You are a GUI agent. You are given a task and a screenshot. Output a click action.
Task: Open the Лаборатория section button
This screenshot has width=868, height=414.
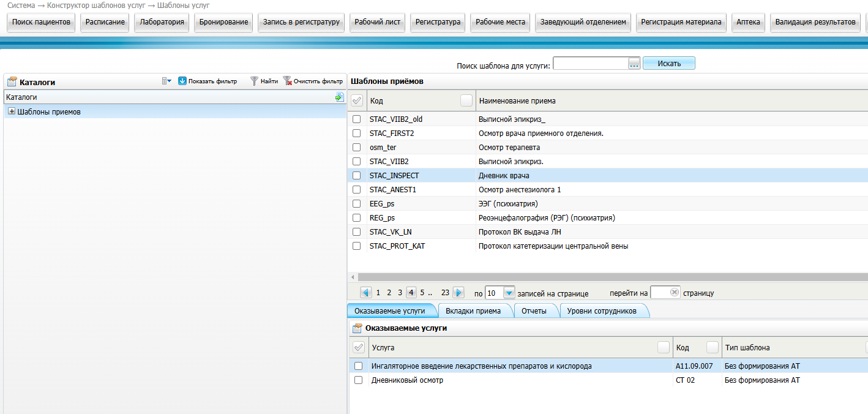click(x=162, y=22)
